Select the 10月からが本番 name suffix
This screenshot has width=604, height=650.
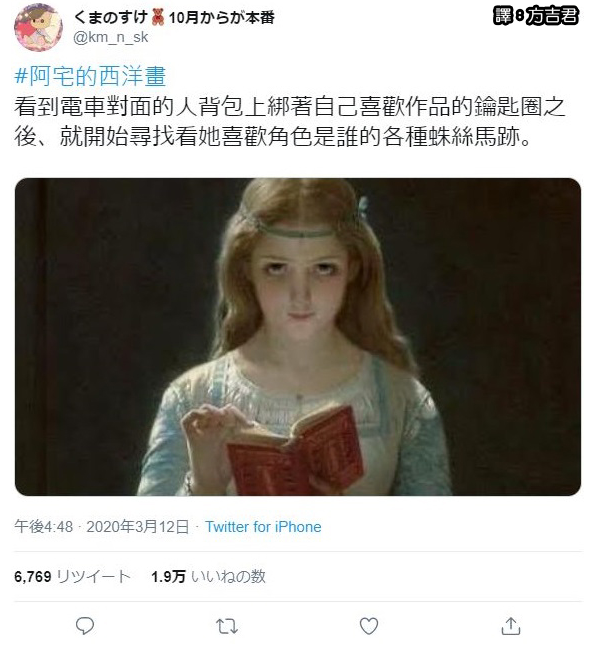(221, 17)
